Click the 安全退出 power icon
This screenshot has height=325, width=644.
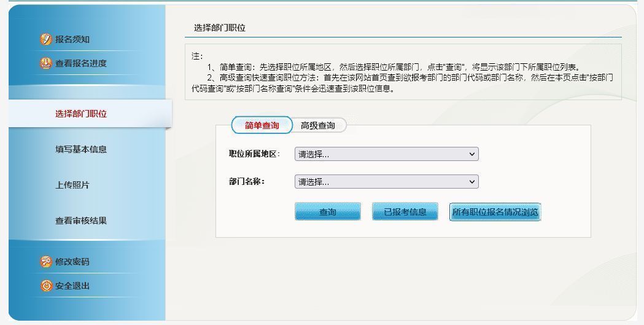click(x=45, y=286)
